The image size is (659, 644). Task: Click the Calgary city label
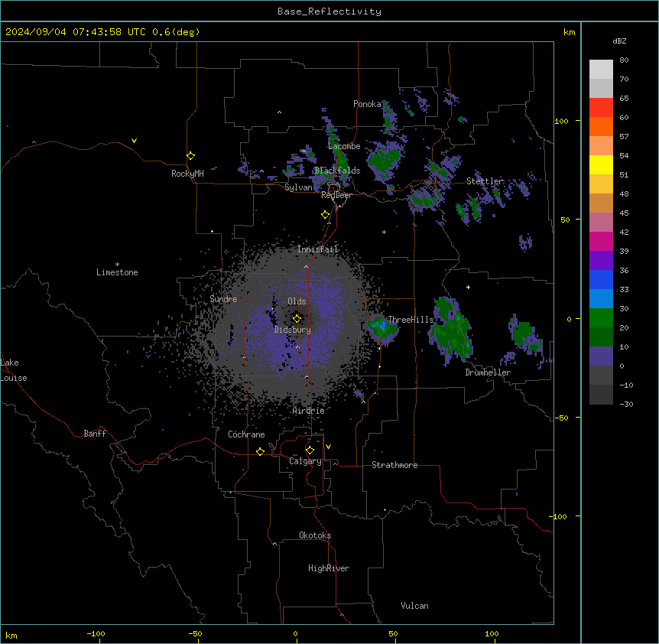point(305,461)
